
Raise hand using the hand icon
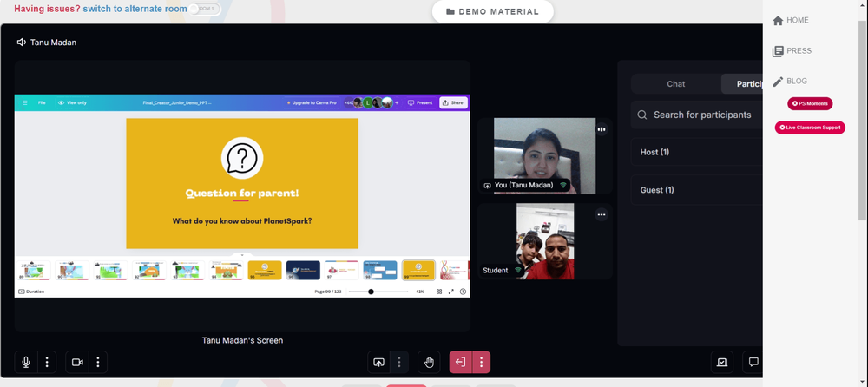[429, 362]
